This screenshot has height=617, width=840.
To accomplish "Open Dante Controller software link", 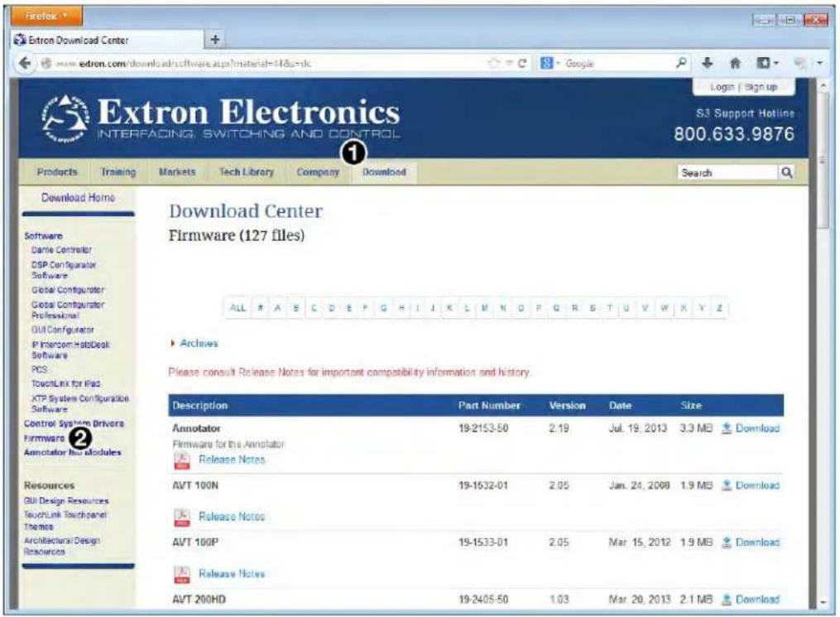I will (x=61, y=250).
